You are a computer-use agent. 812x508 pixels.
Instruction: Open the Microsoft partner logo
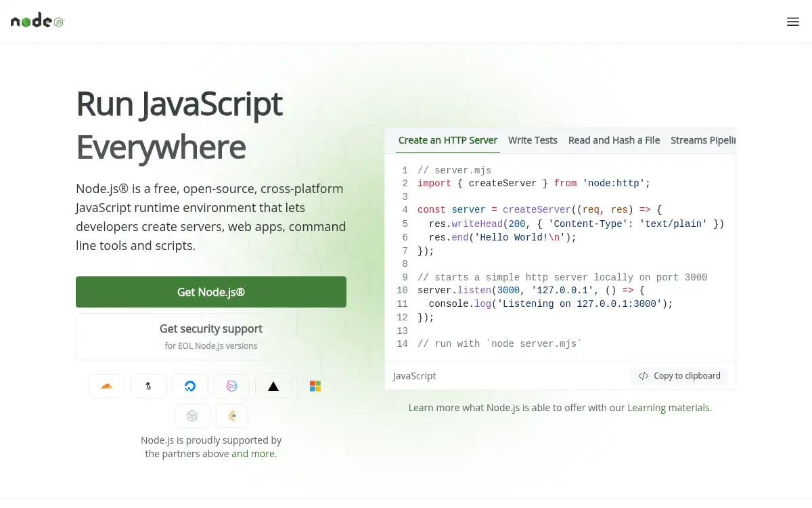click(x=315, y=386)
